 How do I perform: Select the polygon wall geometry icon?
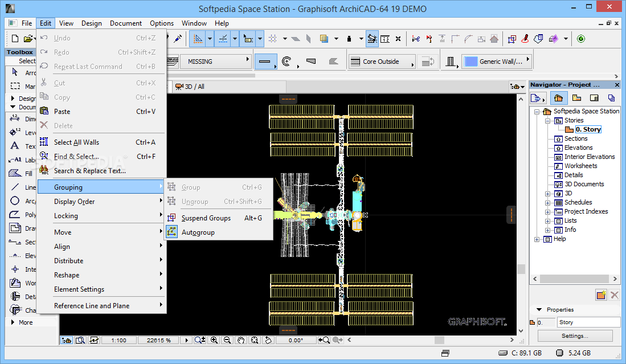(x=333, y=62)
